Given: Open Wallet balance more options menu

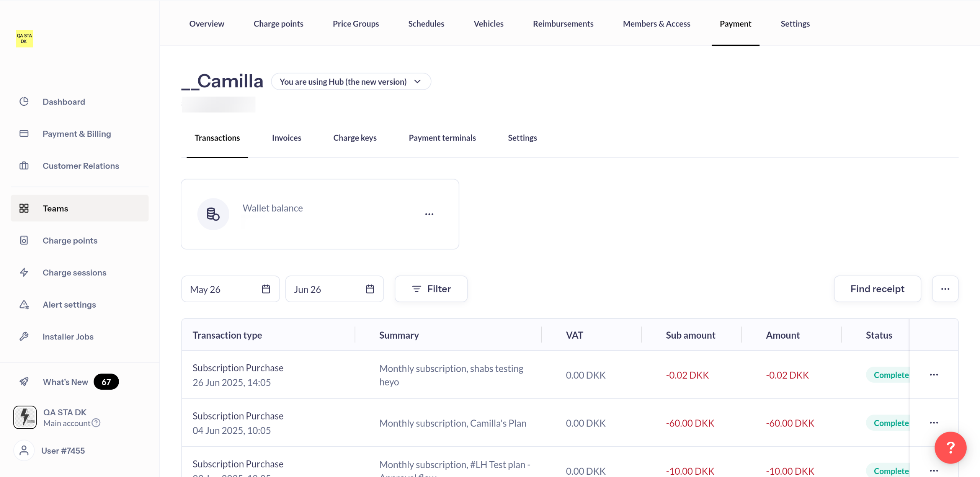Looking at the screenshot, I should [x=429, y=214].
